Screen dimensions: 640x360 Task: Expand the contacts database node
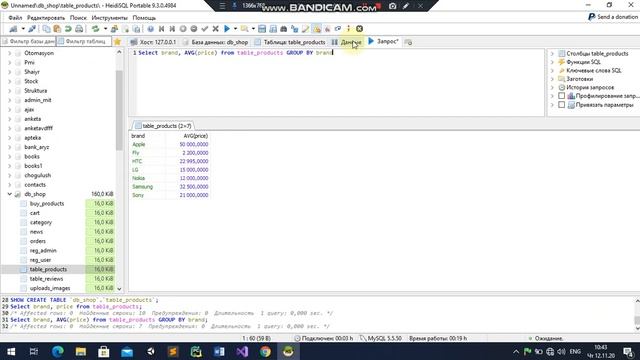9,185
